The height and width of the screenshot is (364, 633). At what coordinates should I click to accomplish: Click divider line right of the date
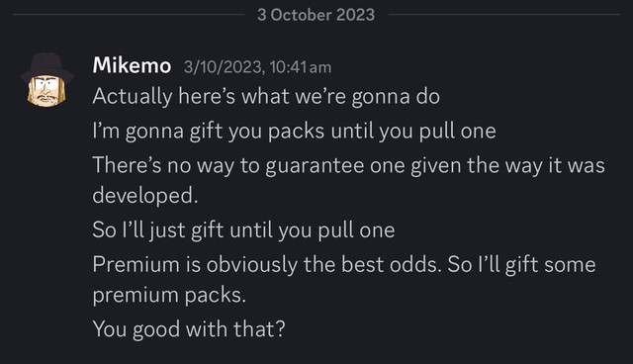pos(503,15)
